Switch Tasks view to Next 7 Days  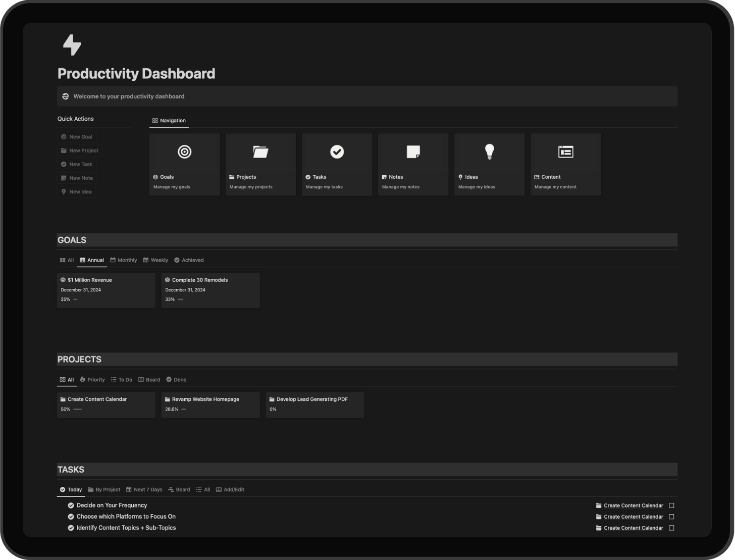pos(144,490)
